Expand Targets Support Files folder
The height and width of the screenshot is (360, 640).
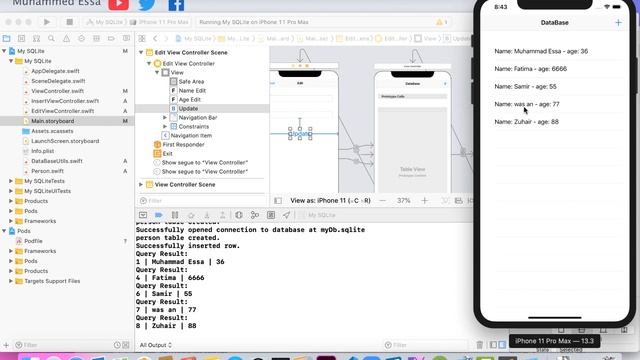point(11,281)
